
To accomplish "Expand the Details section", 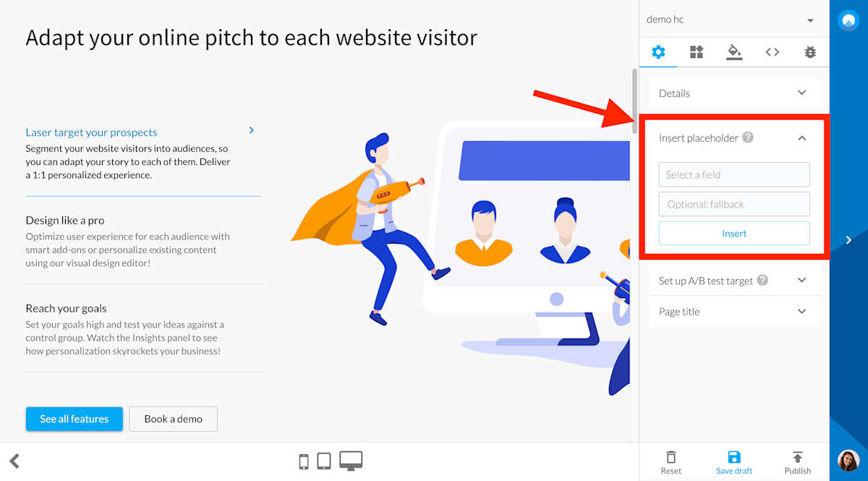I will pos(734,93).
